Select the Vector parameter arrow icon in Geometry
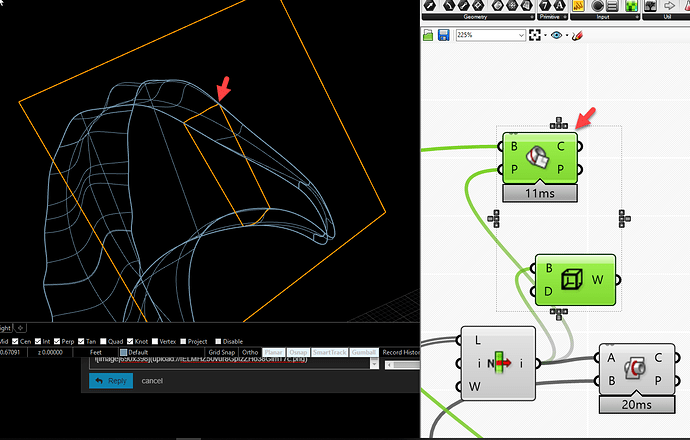This screenshot has height=440, width=690. pyautogui.click(x=430, y=5)
